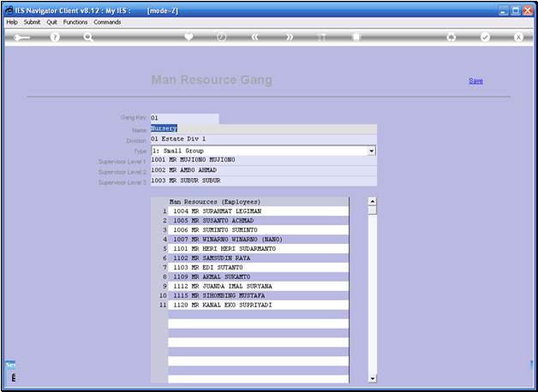Click the key icon in the toolbar
This screenshot has width=538, height=392.
click(22, 38)
